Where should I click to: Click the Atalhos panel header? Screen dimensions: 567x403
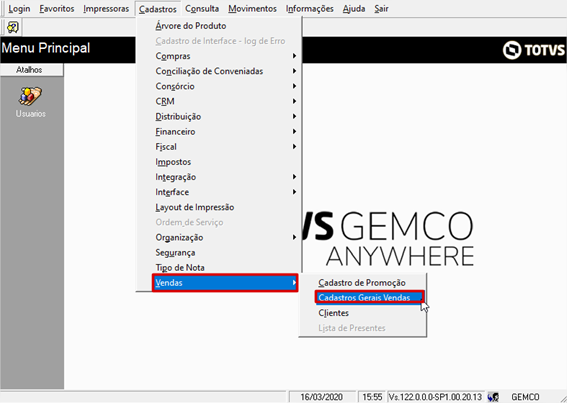pos(32,70)
